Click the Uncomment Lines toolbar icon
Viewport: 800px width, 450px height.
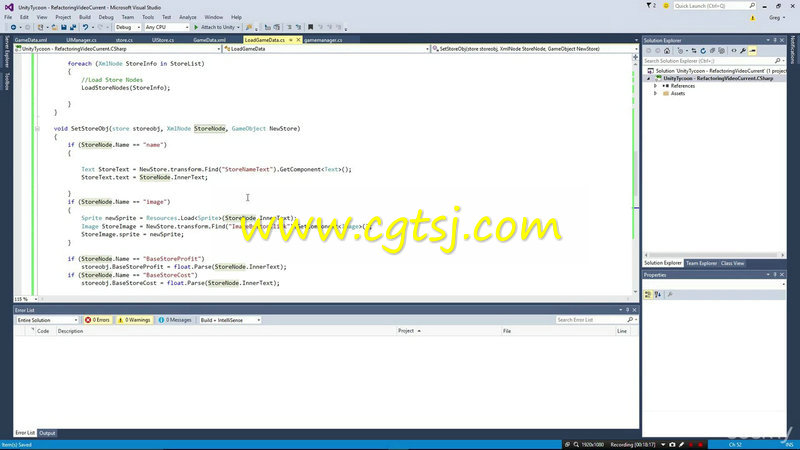click(x=298, y=27)
